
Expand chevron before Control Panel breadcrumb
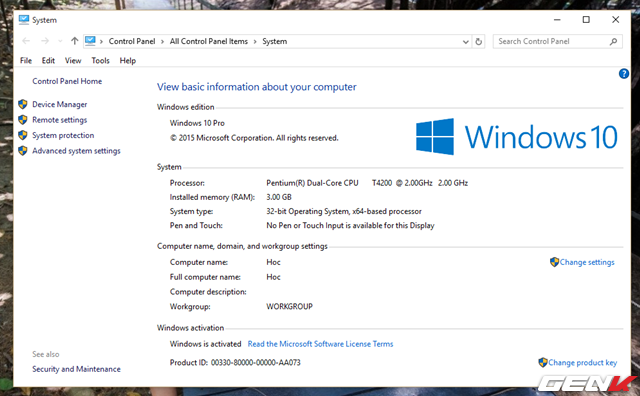[x=101, y=42]
